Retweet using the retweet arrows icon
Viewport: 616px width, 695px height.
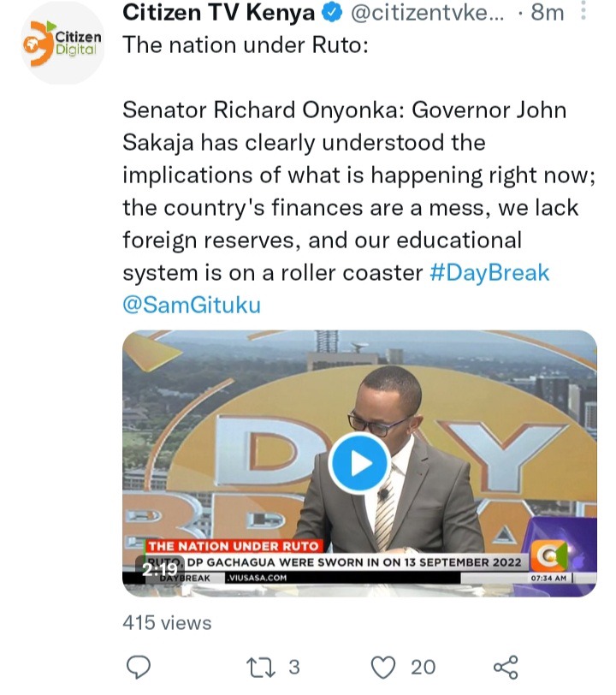click(x=261, y=668)
